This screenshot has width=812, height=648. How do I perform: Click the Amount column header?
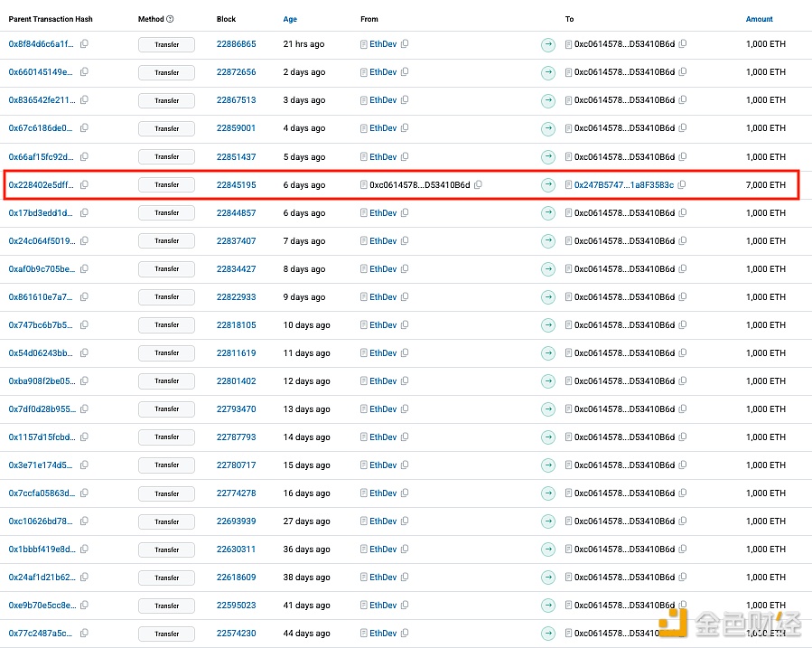759,19
